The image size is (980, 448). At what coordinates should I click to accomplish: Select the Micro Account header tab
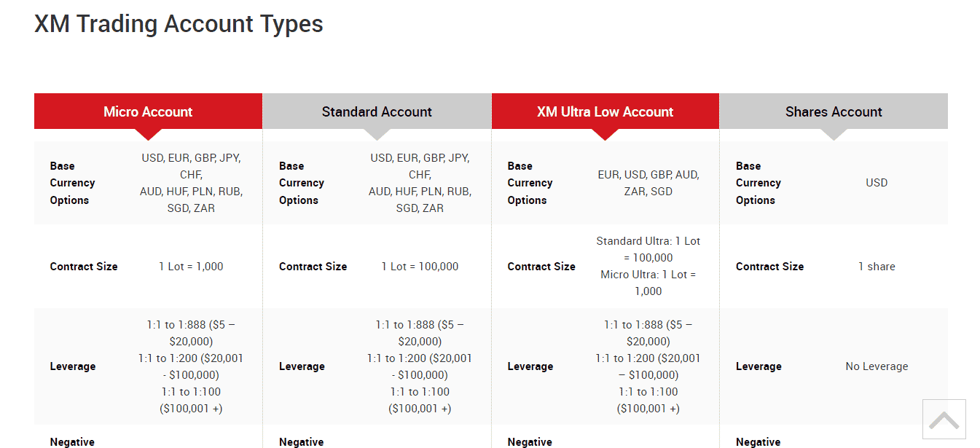[148, 111]
